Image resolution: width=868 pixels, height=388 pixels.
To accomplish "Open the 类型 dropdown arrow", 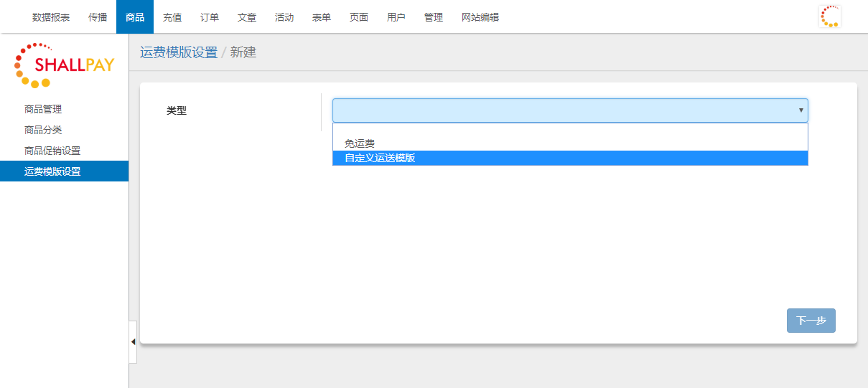I will [x=801, y=110].
